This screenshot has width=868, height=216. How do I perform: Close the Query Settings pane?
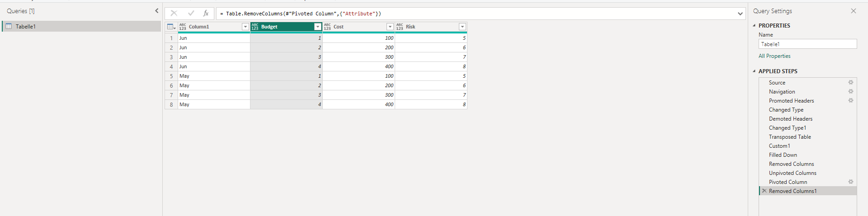pos(854,11)
